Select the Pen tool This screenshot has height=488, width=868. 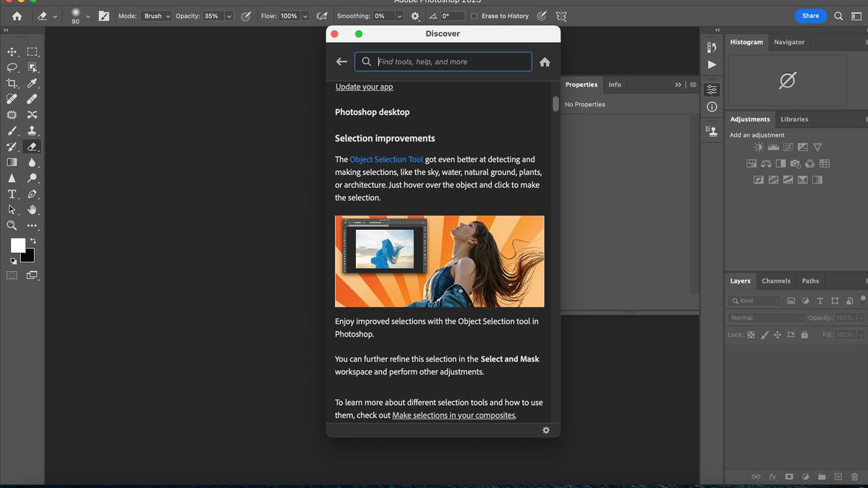(x=33, y=194)
